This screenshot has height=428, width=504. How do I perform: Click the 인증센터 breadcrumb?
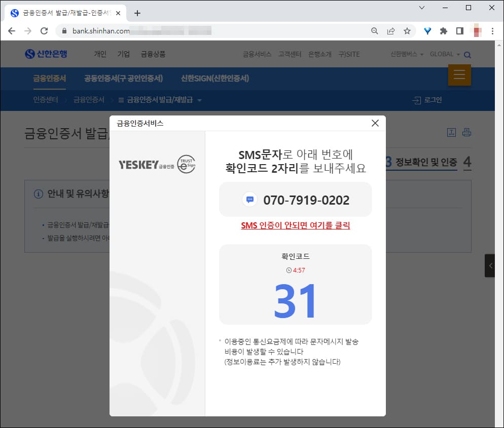pyautogui.click(x=45, y=100)
